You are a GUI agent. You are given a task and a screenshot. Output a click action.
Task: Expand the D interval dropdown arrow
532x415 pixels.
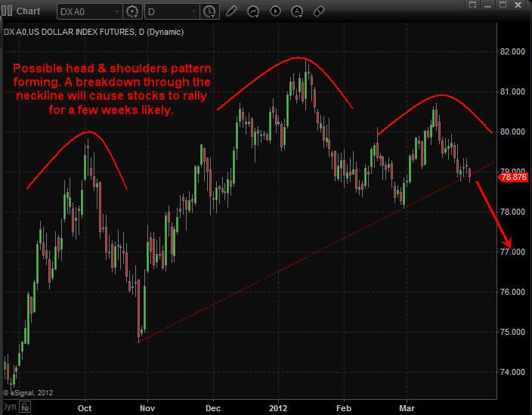point(194,12)
